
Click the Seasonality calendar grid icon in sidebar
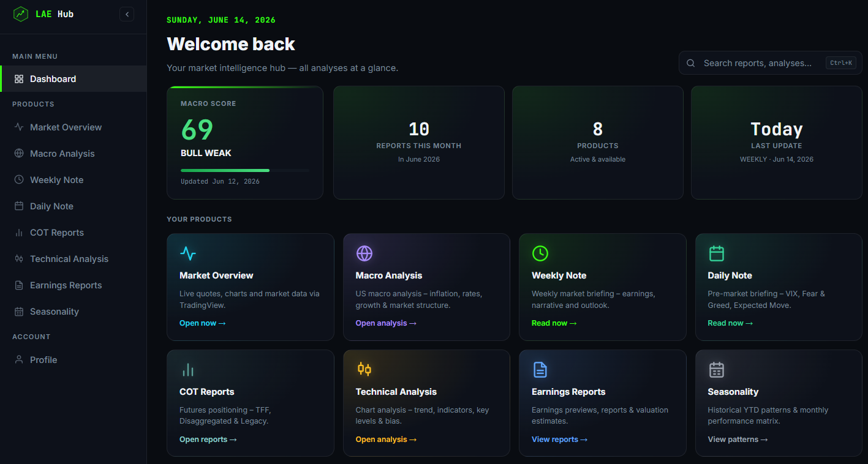[x=19, y=312]
